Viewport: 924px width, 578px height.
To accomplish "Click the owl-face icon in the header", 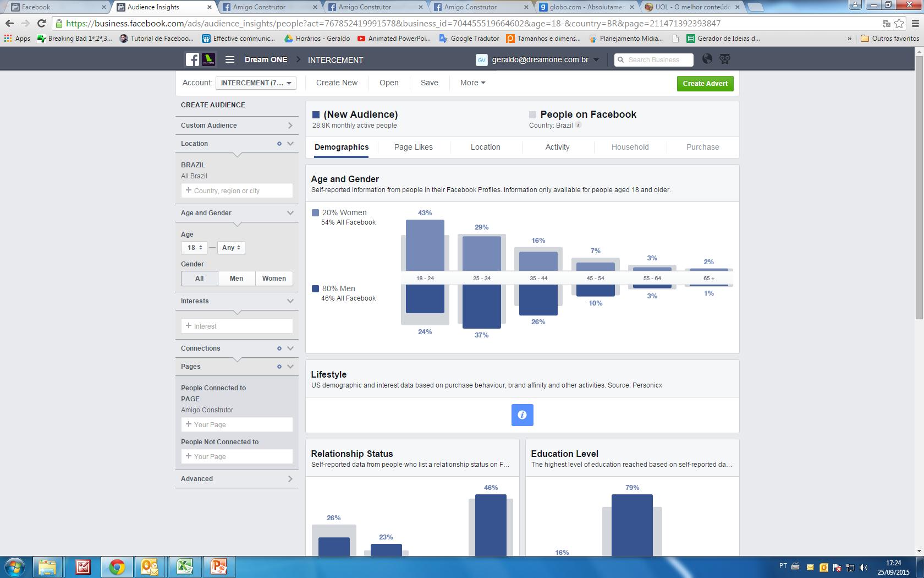I will (725, 59).
